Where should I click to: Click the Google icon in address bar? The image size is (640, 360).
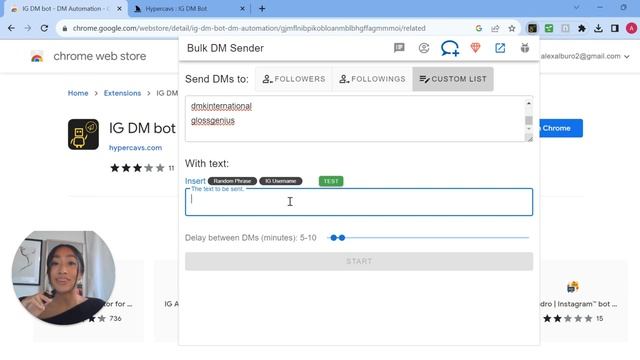(479, 28)
